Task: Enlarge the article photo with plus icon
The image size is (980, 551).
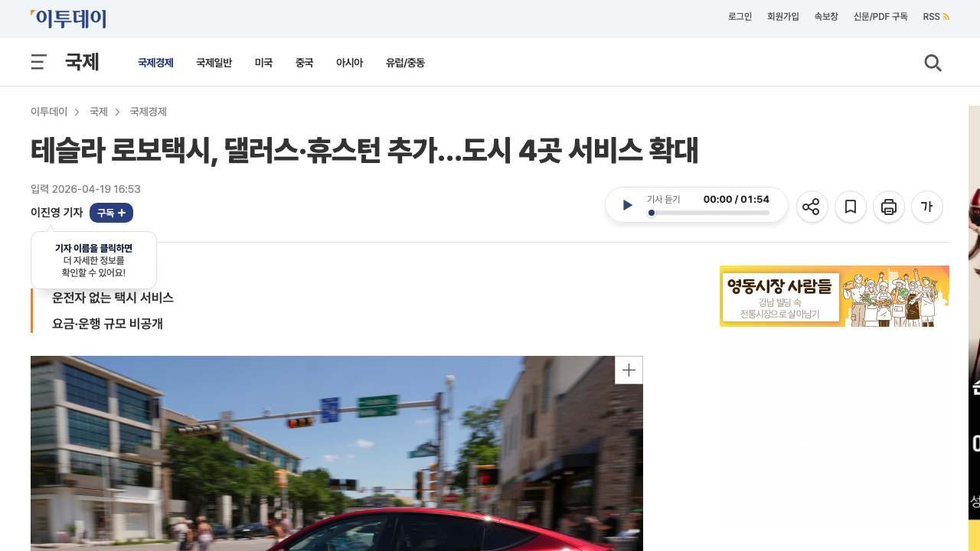Action: tap(629, 370)
